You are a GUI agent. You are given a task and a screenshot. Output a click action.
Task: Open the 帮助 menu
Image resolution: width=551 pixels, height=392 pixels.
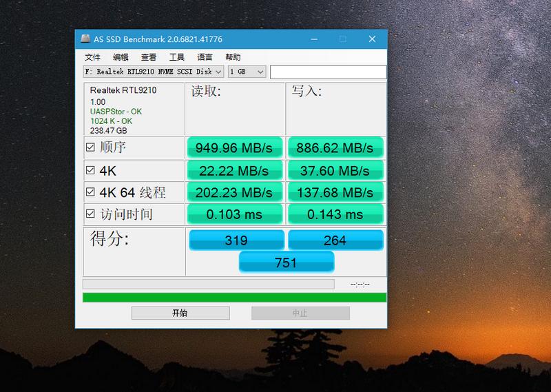click(x=233, y=57)
